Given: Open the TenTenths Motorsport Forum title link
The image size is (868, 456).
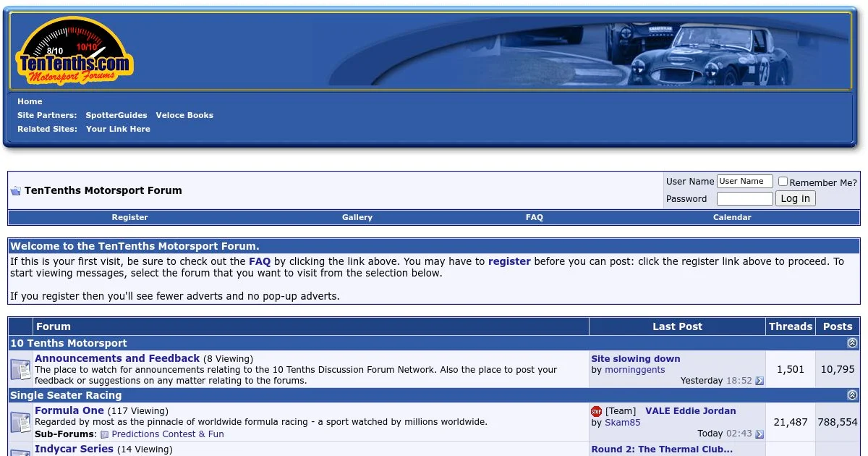Looking at the screenshot, I should [x=103, y=190].
